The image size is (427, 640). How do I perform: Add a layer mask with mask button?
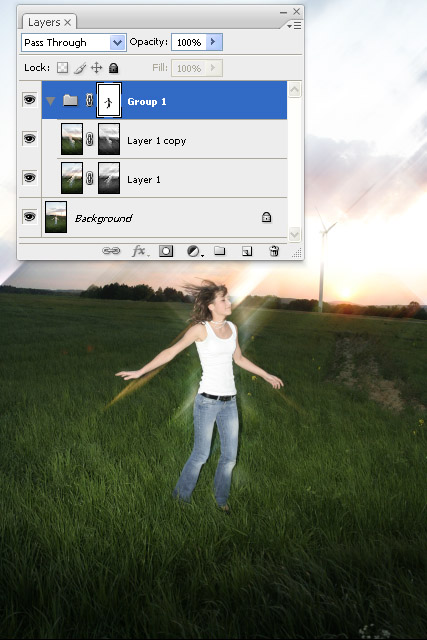coord(166,251)
